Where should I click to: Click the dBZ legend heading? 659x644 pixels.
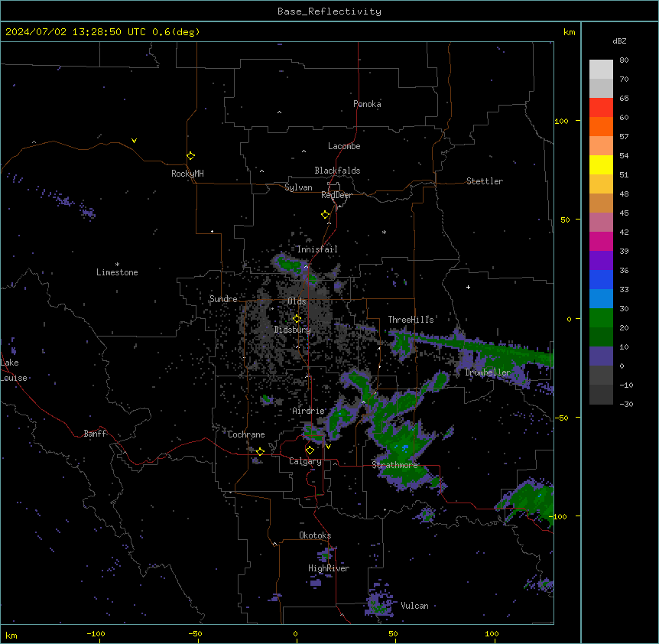619,41
